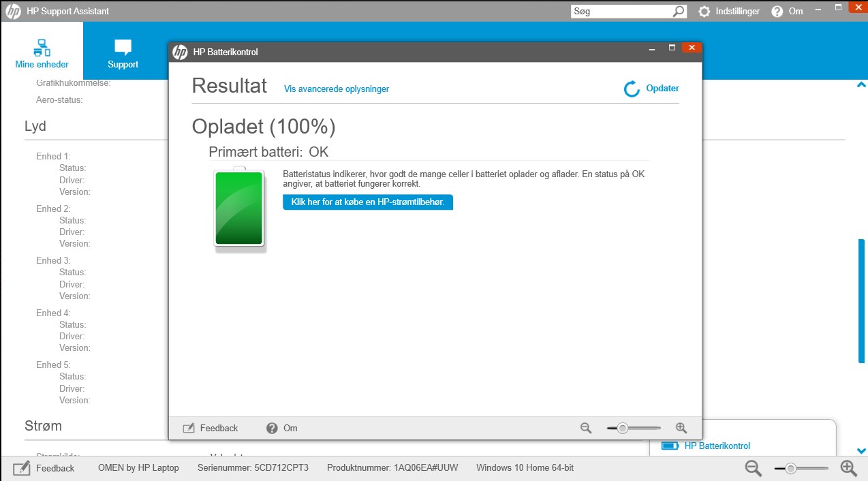Zoom out using the dialog's minus magnifier
The height and width of the screenshot is (481, 868).
click(x=586, y=428)
